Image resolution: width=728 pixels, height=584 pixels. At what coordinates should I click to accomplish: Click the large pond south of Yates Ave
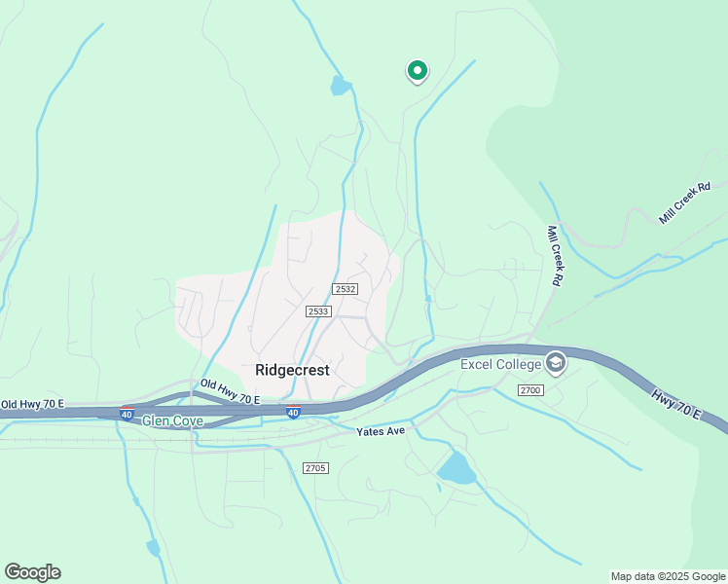[x=455, y=468]
